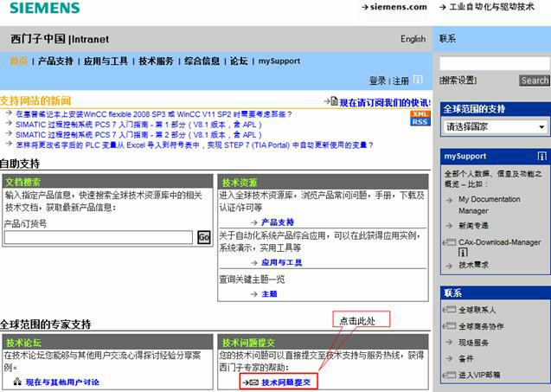Click external-link icon beside 全球联系人
The image size is (551, 392).
(x=449, y=310)
